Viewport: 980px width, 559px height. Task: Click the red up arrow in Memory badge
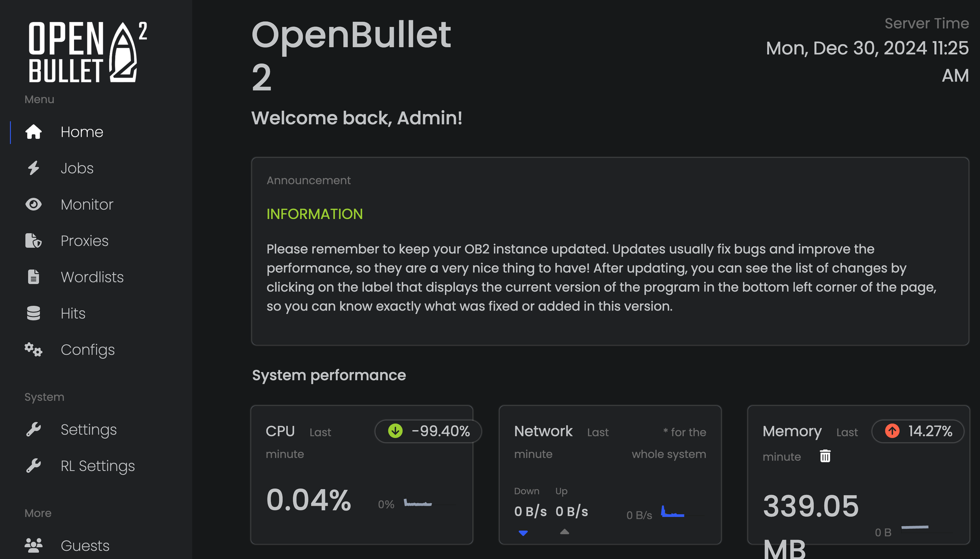click(x=892, y=431)
